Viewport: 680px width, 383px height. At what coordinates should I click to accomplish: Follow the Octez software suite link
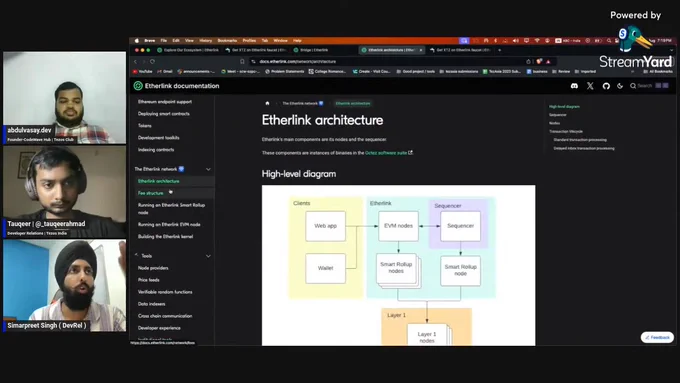386,153
